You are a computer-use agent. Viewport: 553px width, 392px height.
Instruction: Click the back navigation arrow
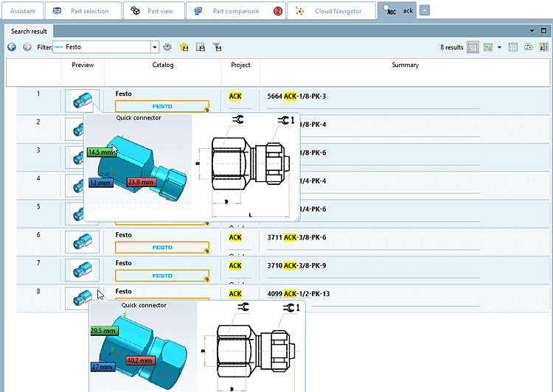click(12, 47)
